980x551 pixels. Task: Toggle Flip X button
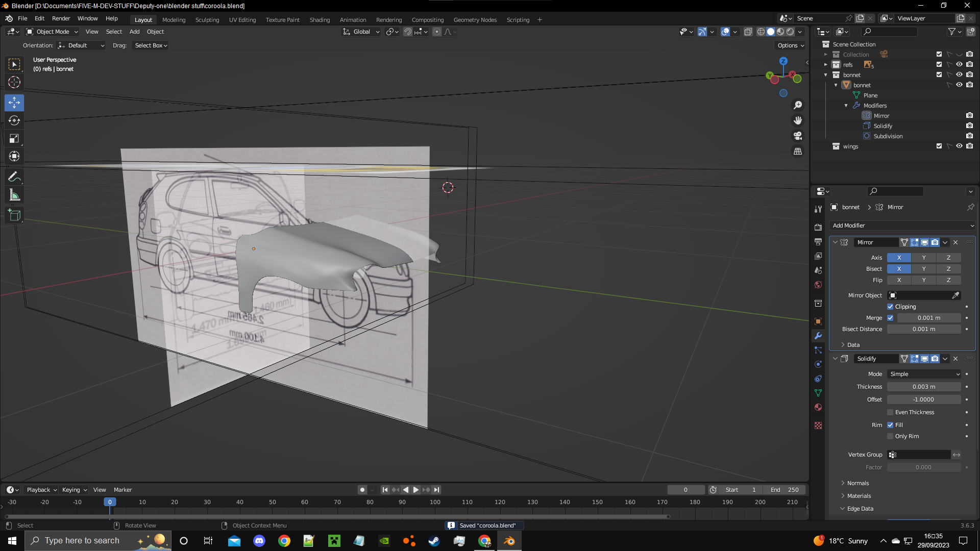[899, 280]
